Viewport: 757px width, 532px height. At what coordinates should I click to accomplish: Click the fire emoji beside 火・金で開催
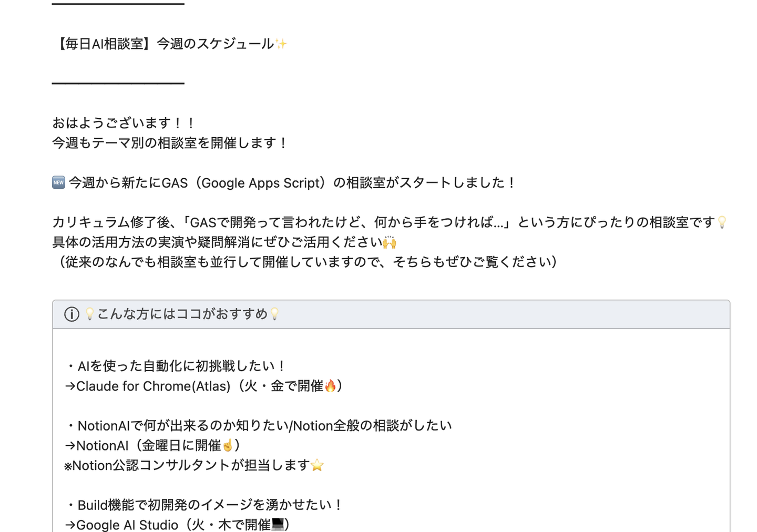330,386
